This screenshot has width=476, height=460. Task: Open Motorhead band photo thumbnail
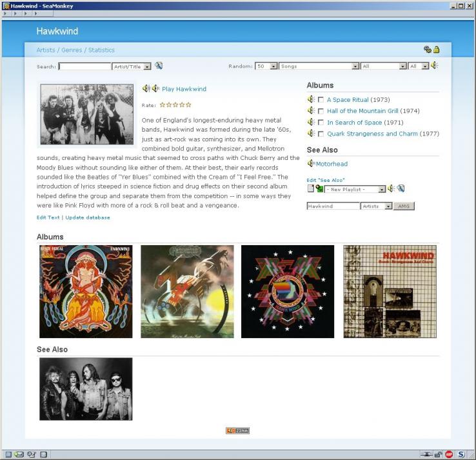pyautogui.click(x=86, y=389)
